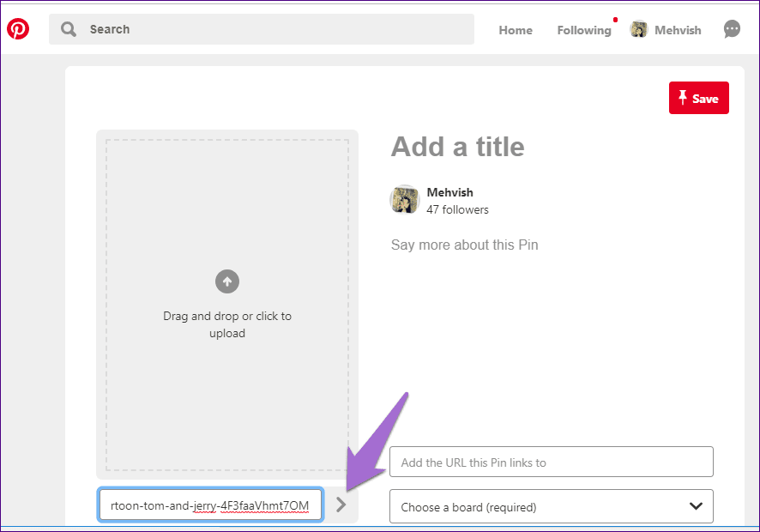Expand board list using the chevron arrow

pyautogui.click(x=696, y=506)
